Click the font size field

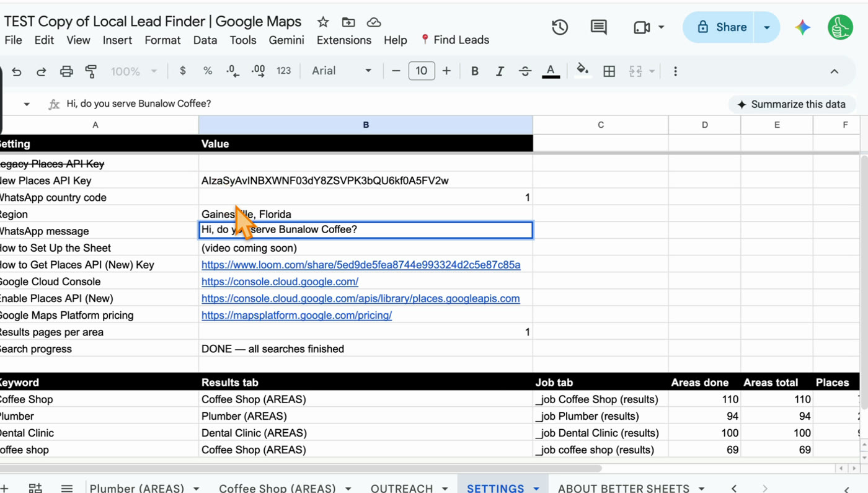[422, 71]
